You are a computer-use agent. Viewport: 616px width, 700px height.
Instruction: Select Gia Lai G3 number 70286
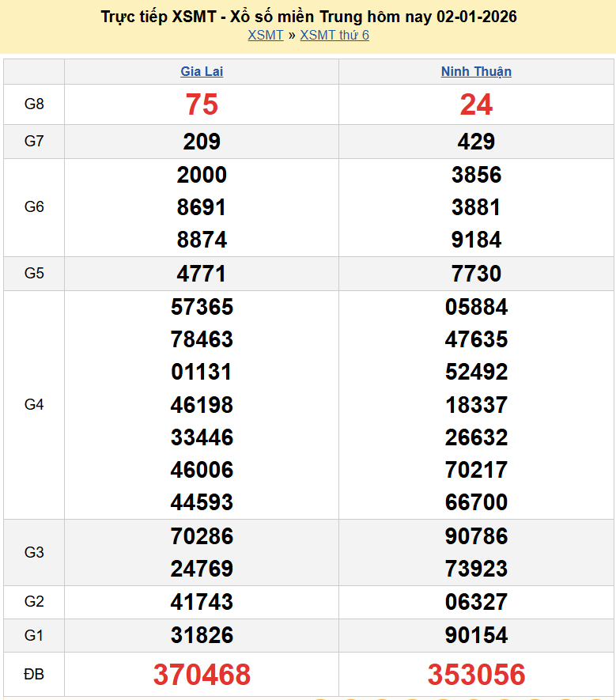(202, 536)
